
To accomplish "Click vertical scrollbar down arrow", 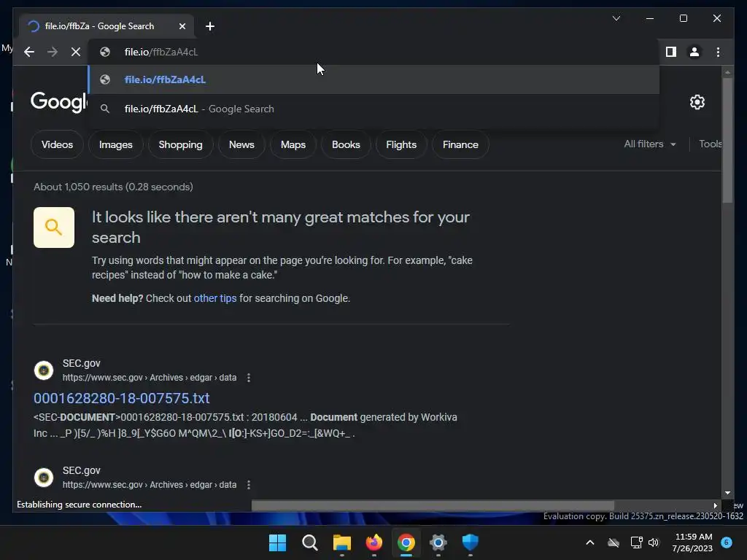I will pos(727,493).
